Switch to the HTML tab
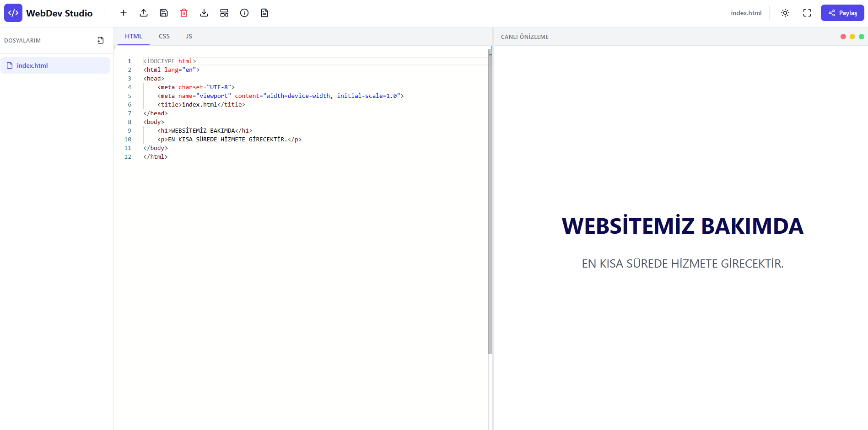 (x=134, y=36)
